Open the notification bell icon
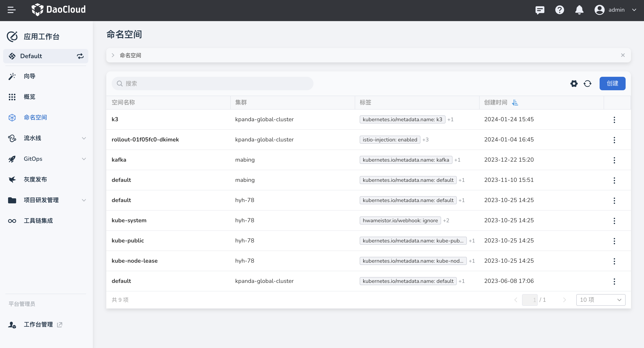 [x=579, y=10]
